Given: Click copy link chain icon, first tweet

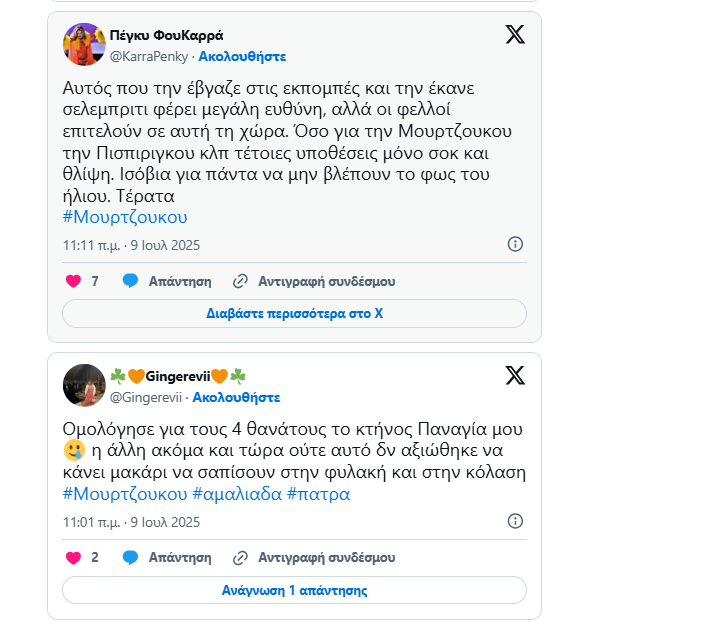Looking at the screenshot, I should [x=240, y=281].
